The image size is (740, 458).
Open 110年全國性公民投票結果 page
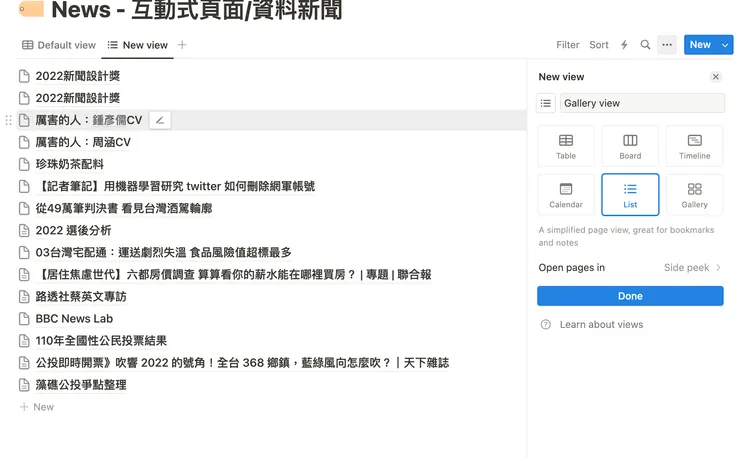101,340
